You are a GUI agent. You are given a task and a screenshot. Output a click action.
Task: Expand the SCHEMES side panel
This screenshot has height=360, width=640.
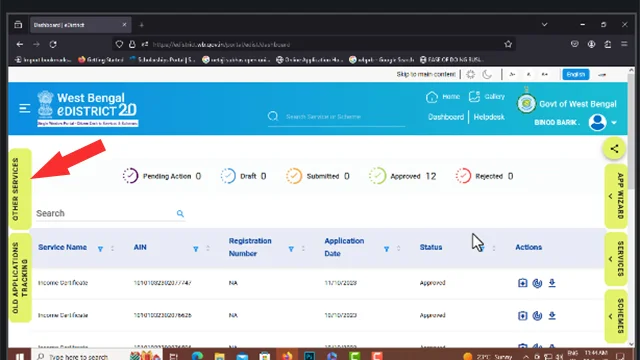(x=616, y=316)
